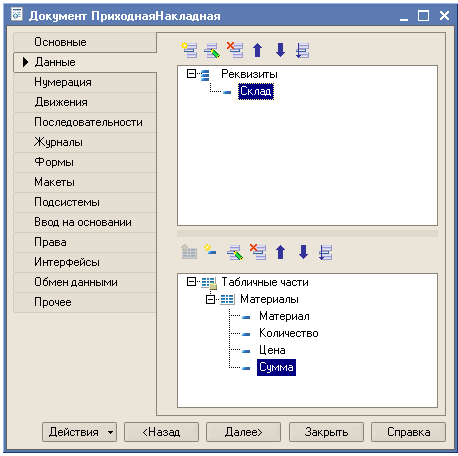Select the Цена attribute label
This screenshot has width=458, height=456.
(x=272, y=350)
